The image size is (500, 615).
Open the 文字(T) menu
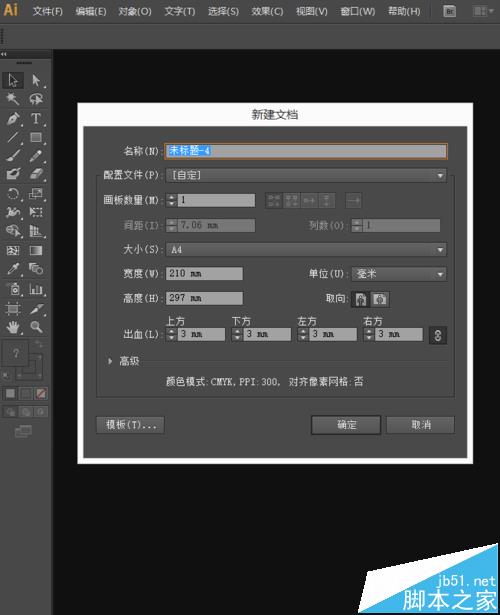(180, 11)
